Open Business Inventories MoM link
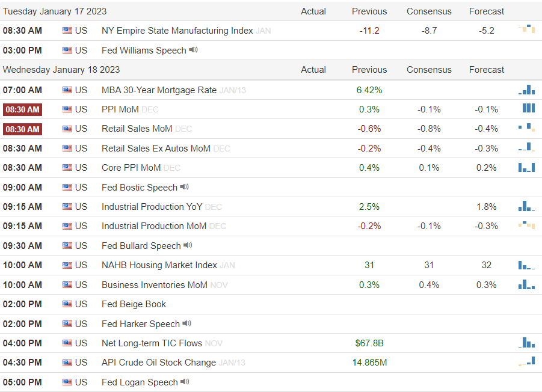This screenshot has height=392, width=542. coord(155,284)
